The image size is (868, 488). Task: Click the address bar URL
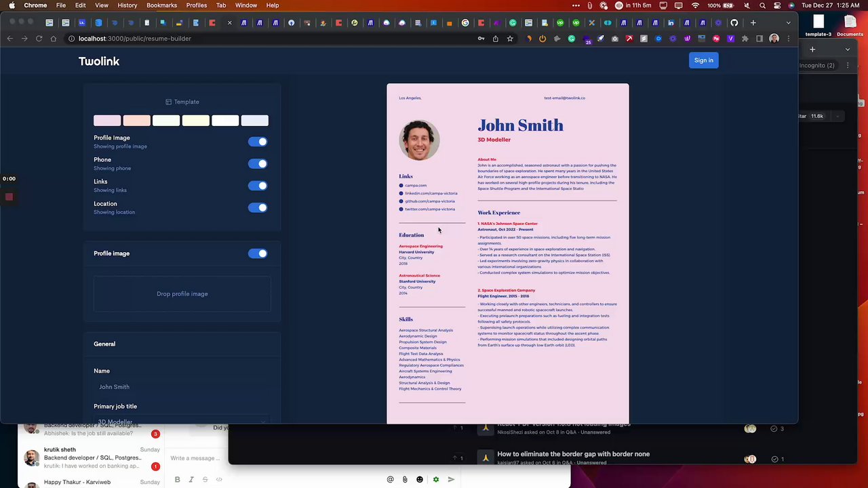(135, 39)
